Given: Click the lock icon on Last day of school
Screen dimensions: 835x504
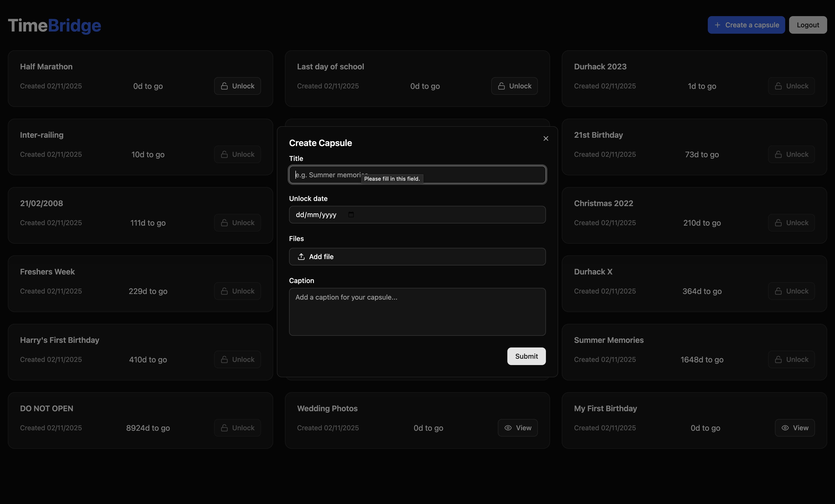Looking at the screenshot, I should [x=501, y=86].
